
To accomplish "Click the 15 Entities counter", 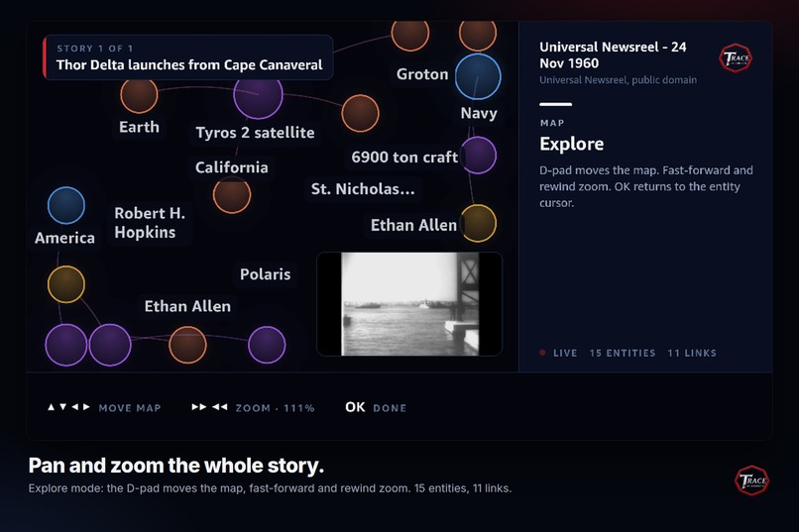I will [623, 353].
